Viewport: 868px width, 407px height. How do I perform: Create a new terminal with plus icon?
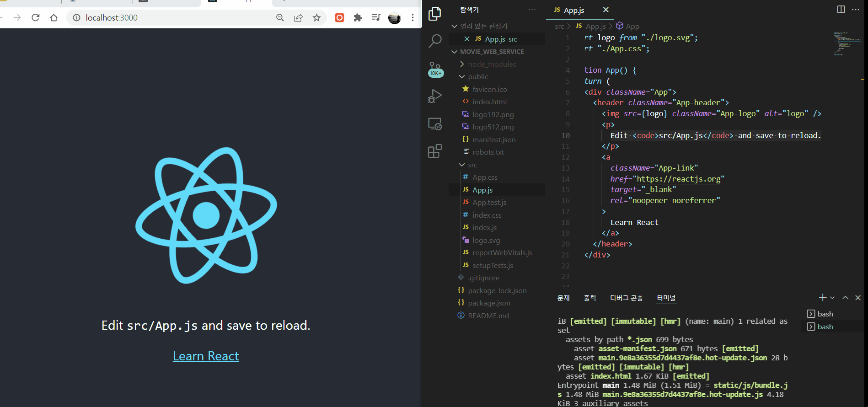823,298
